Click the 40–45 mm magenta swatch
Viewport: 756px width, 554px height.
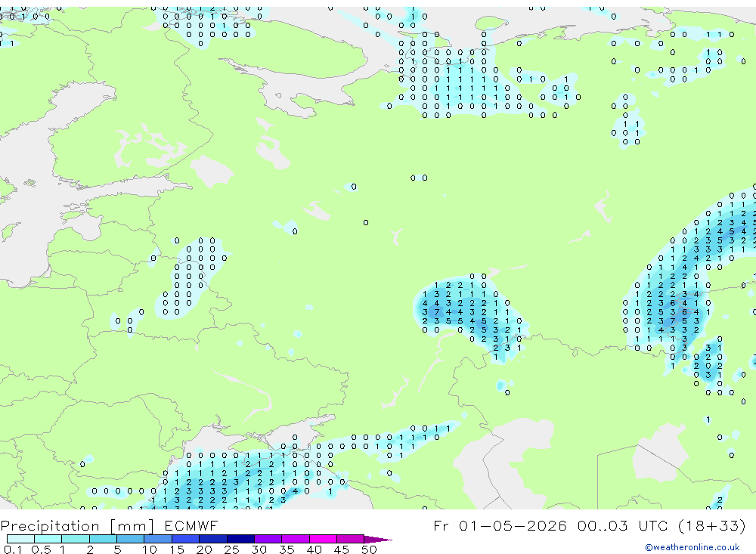[323, 539]
